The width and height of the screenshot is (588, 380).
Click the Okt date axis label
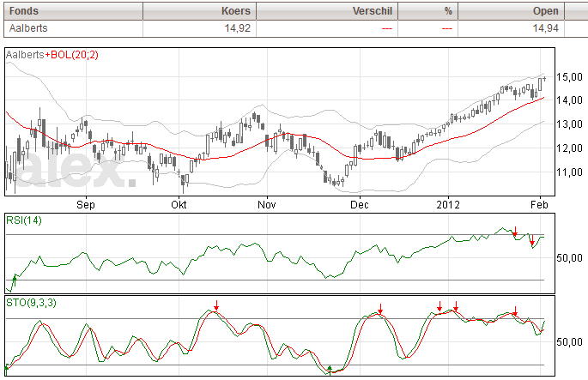(179, 205)
